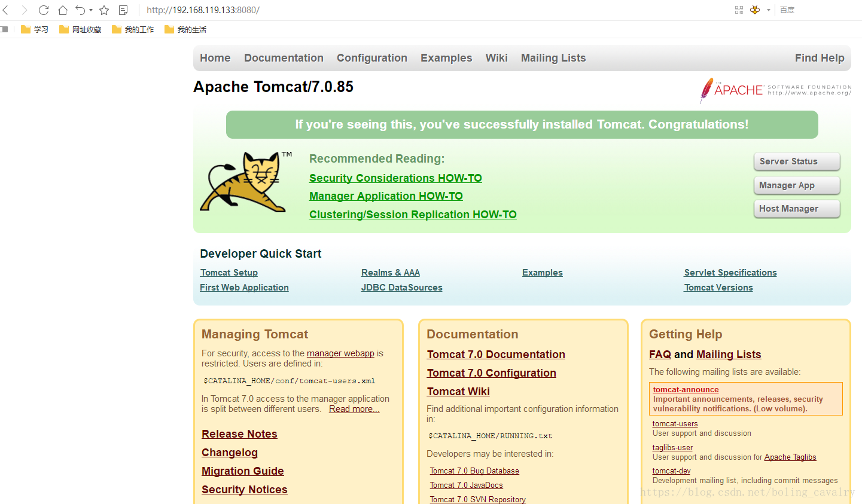This screenshot has height=504, width=862.
Task: Open the Manager Application HOW-TO link
Action: [386, 196]
